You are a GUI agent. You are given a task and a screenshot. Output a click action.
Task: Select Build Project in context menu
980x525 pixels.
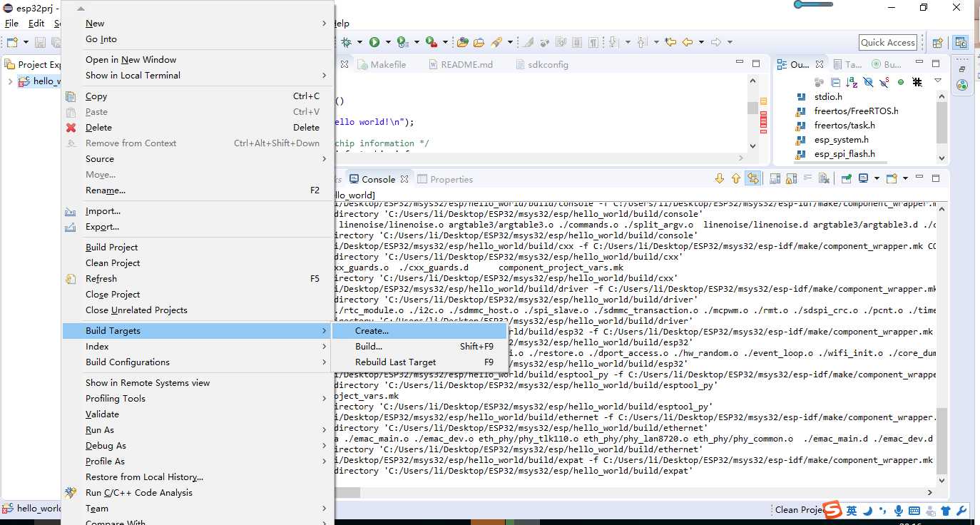198,248
